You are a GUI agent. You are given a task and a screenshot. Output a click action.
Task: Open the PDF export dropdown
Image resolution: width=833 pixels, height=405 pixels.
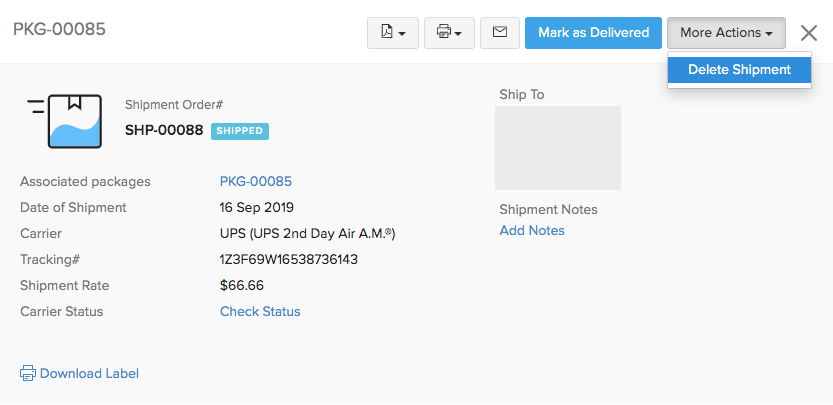tap(392, 33)
